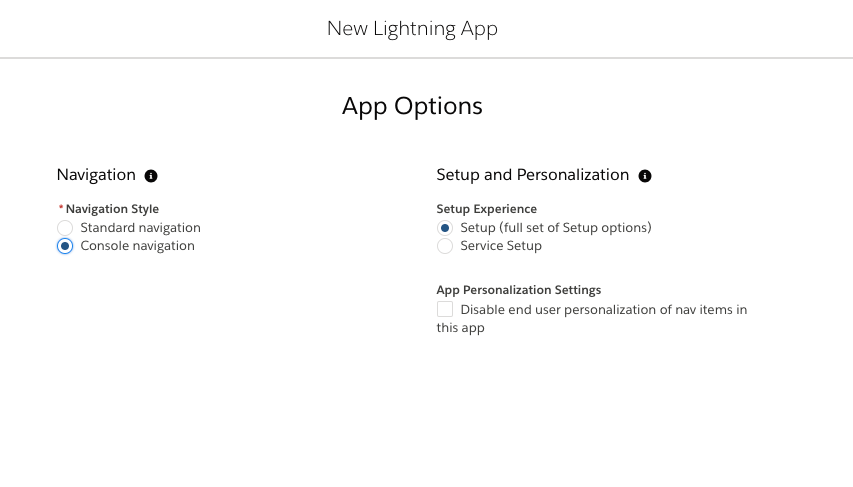
Task: Click the New Lightning App title
Action: pos(412,28)
